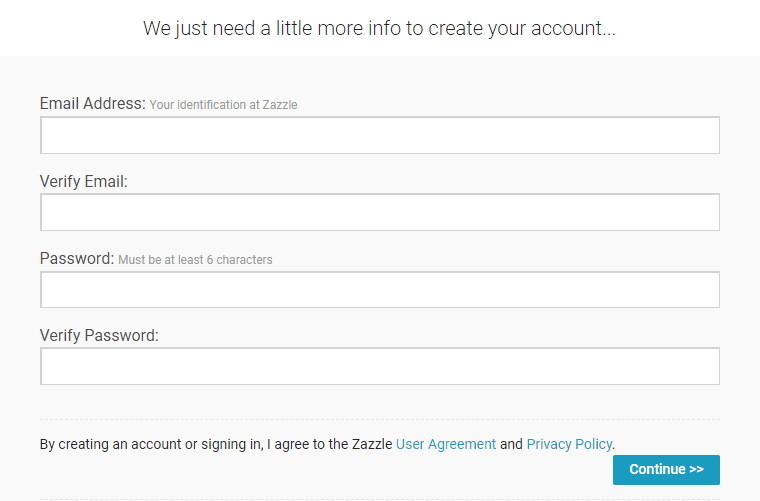The width and height of the screenshot is (760, 501).
Task: Click the "Email Address:" label text
Action: coord(92,103)
